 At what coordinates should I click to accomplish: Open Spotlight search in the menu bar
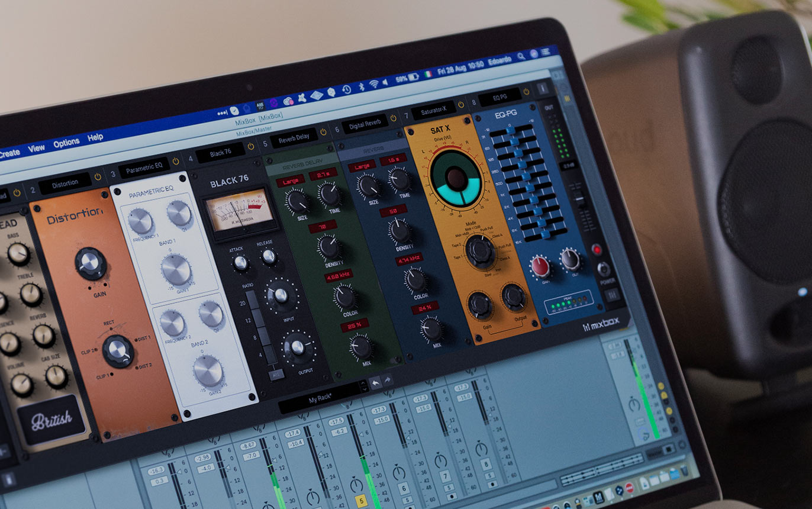[x=521, y=57]
